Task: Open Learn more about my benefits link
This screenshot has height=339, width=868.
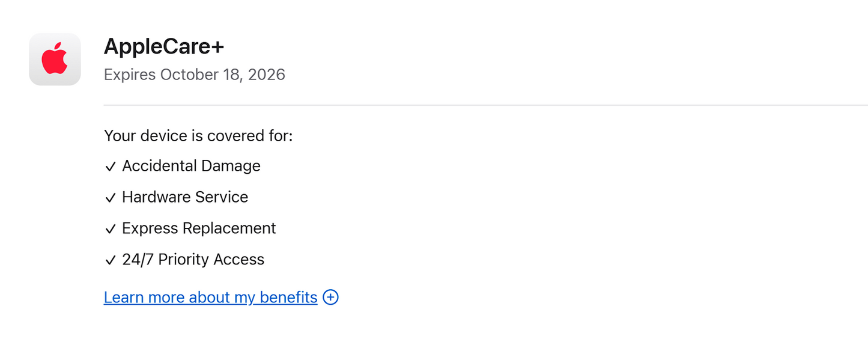Action: tap(210, 297)
